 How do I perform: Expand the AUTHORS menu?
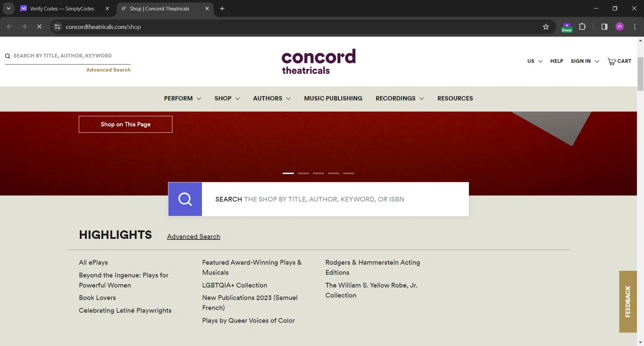tap(272, 98)
